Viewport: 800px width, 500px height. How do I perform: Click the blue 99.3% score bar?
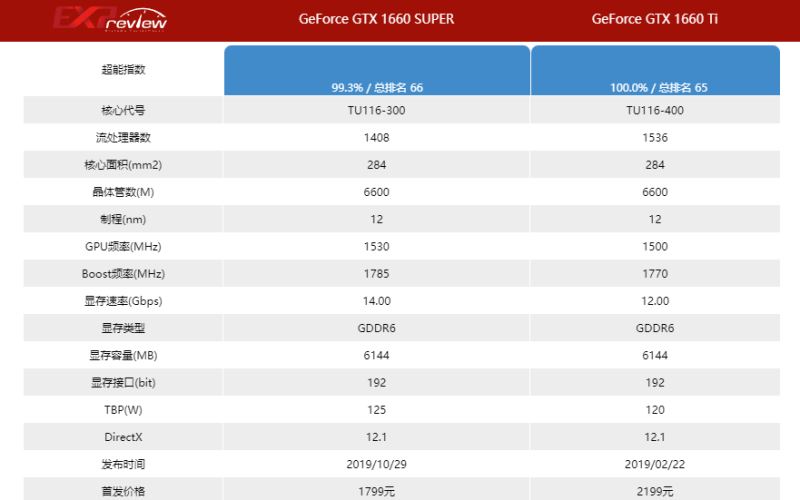pyautogui.click(x=376, y=70)
